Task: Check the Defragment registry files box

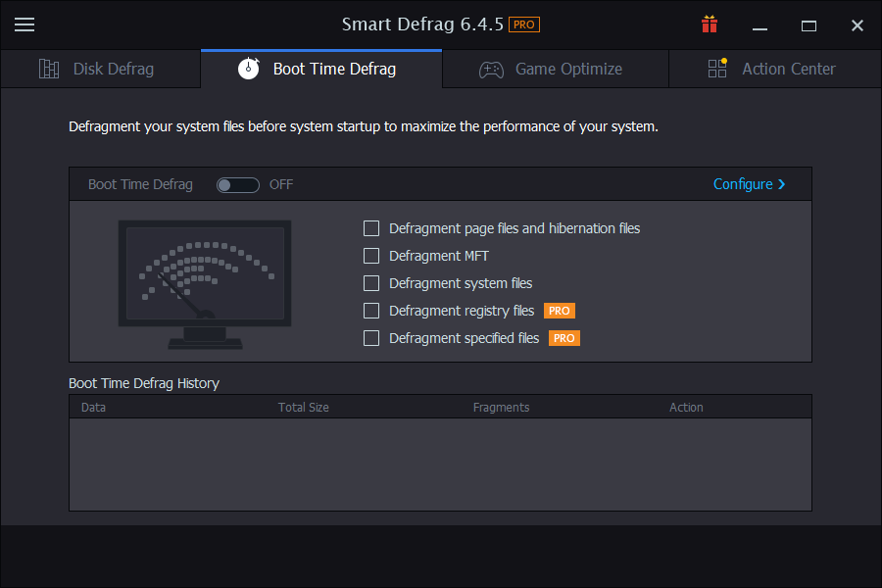Action: click(x=371, y=311)
